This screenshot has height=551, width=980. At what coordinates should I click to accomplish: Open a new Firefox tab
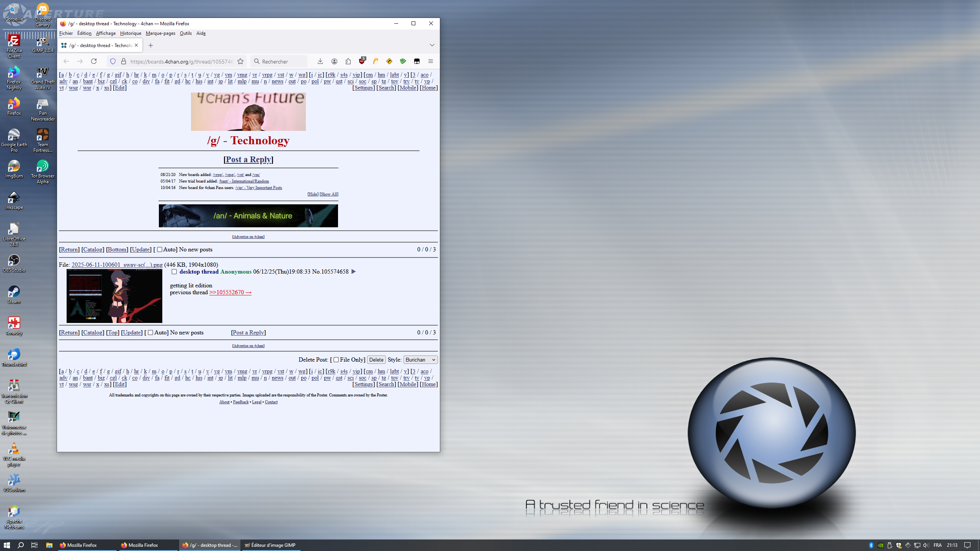(x=151, y=45)
